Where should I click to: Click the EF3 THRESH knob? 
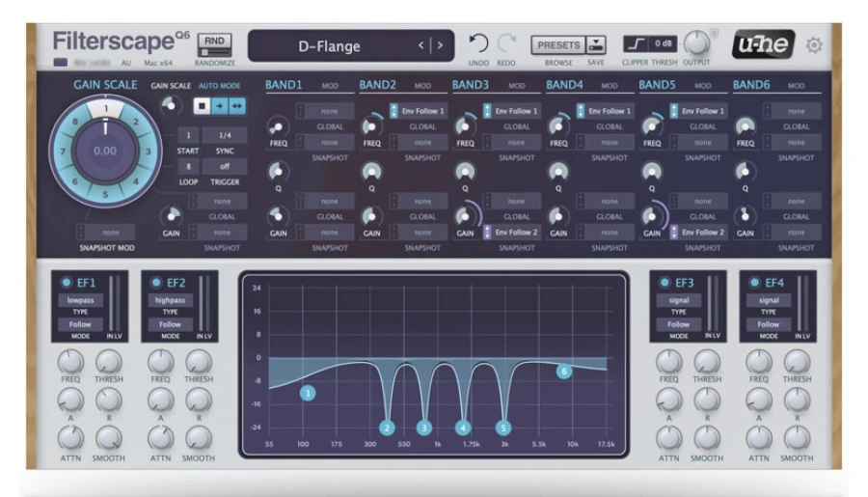pos(707,362)
